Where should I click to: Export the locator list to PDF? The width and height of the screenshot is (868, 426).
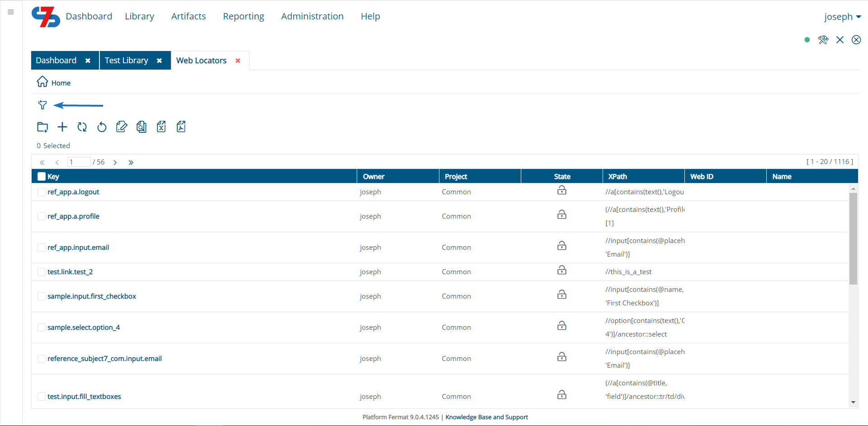pyautogui.click(x=181, y=127)
